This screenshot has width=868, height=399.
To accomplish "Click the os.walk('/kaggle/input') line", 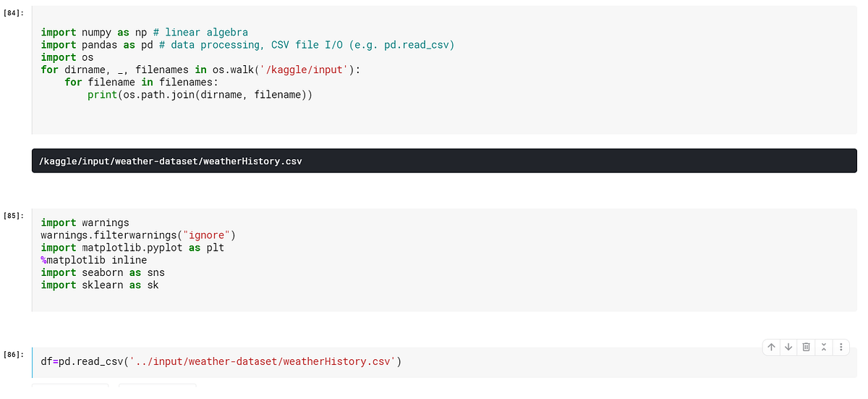I will coord(200,70).
